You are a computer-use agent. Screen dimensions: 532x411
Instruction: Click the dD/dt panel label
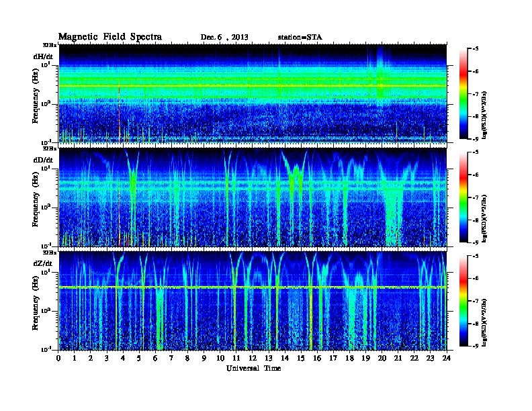click(x=43, y=160)
